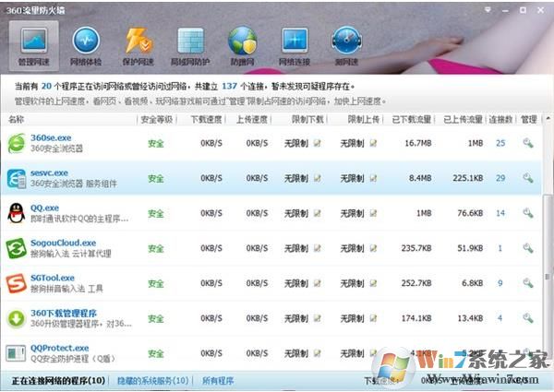This screenshot has height=392, width=554.
Task: Sort by 安全等级 column header
Action: 157,120
